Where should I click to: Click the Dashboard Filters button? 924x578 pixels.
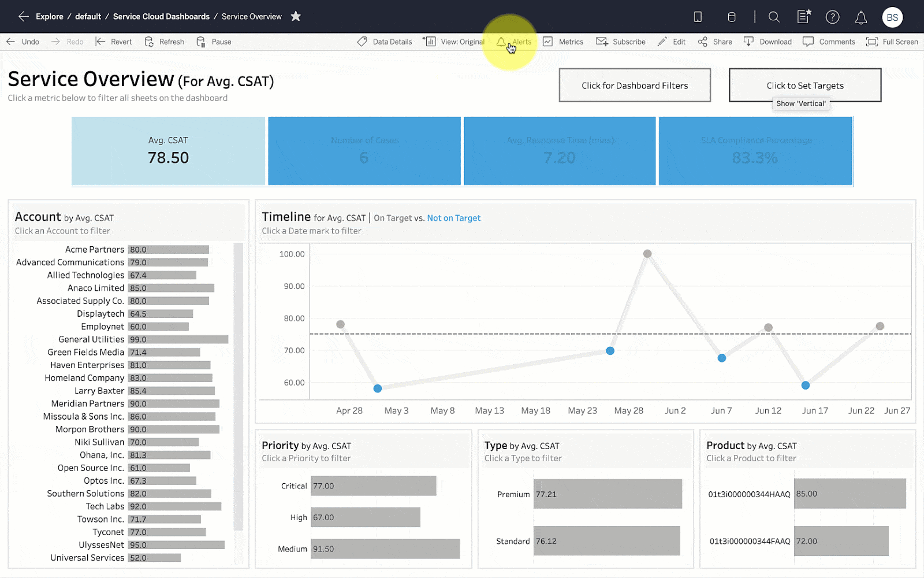(635, 86)
